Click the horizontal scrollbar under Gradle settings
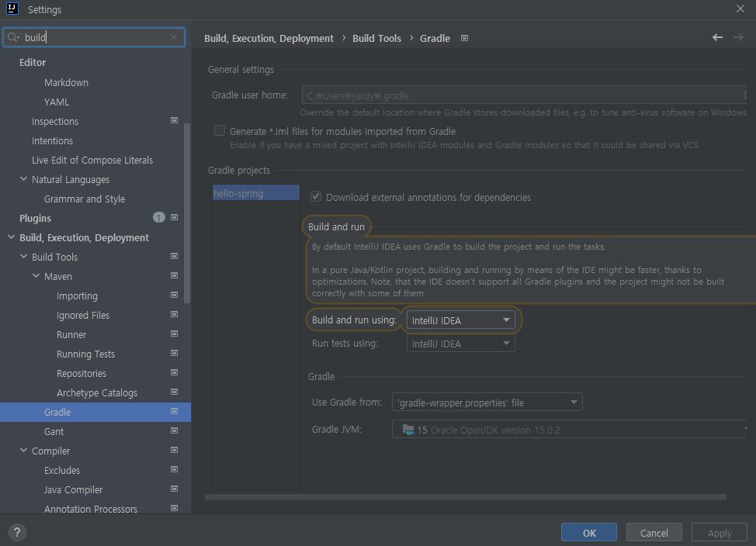Image resolution: width=756 pixels, height=546 pixels. 465,497
